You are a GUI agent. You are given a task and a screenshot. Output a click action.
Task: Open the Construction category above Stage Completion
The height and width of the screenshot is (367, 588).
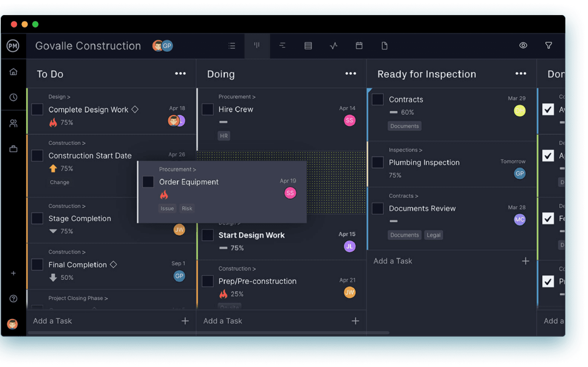(x=67, y=206)
